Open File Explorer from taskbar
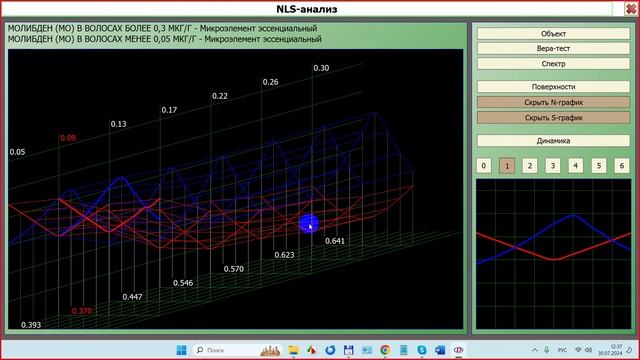The image size is (640, 360). tap(293, 350)
